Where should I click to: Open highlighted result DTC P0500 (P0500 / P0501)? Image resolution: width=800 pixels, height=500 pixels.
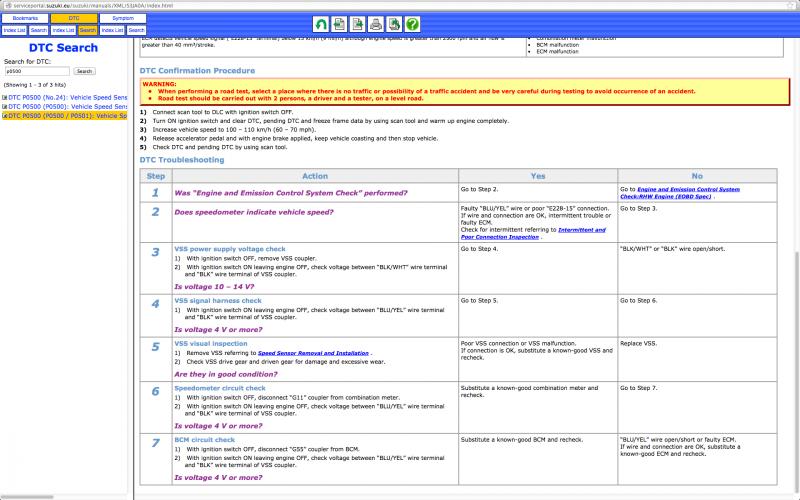coord(68,116)
